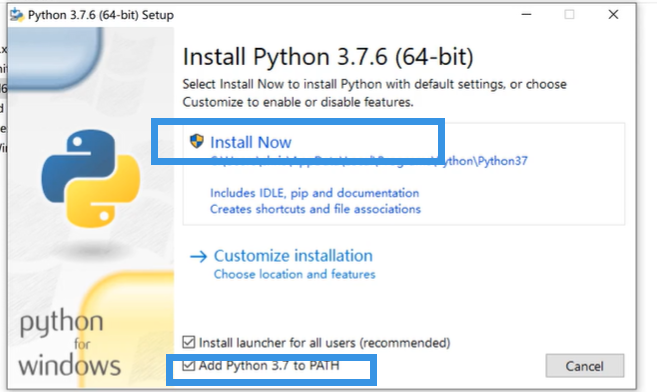Image resolution: width=657 pixels, height=392 pixels.
Task: Click 'Choose location and features' text
Action: (295, 274)
